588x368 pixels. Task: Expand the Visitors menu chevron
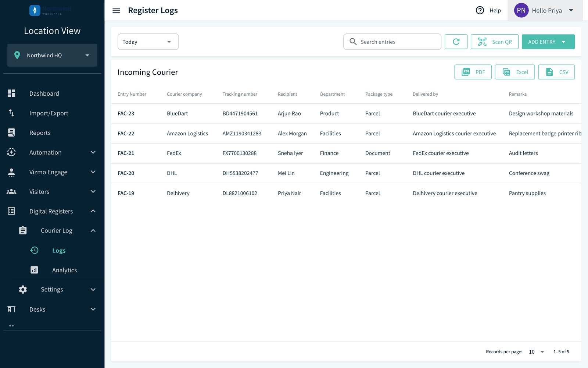pyautogui.click(x=93, y=191)
